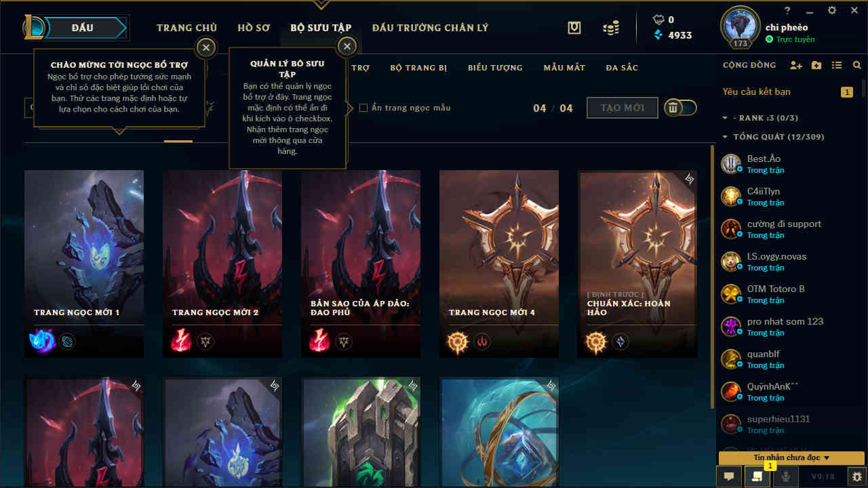
Task: Check the Ẩn trang ngọc mẫu checkbox
Action: [363, 108]
